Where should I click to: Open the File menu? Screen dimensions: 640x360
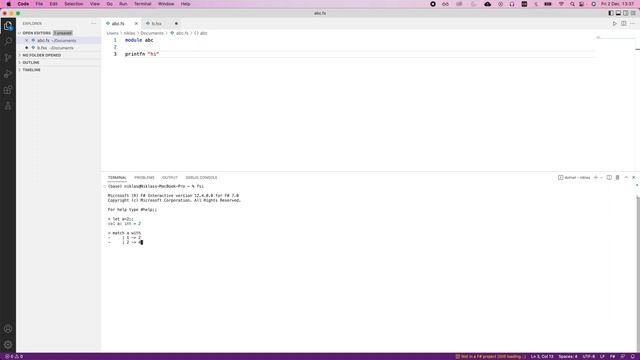[39, 4]
